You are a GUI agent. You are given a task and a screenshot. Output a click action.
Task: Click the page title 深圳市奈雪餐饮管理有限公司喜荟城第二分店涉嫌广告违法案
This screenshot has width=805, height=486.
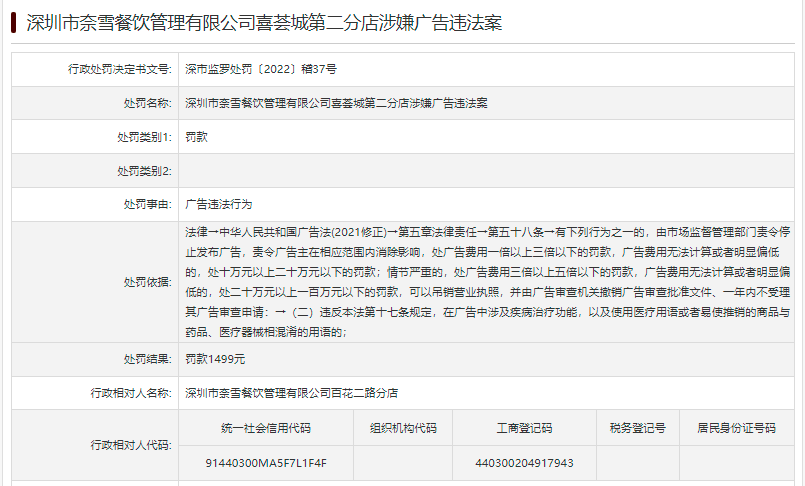[264, 23]
